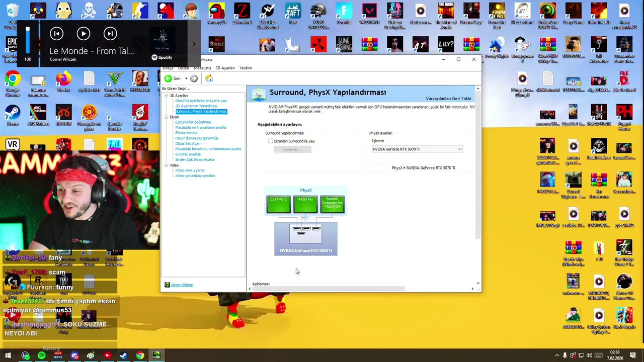Open 'G-SYNC ayarları' task

188,154
